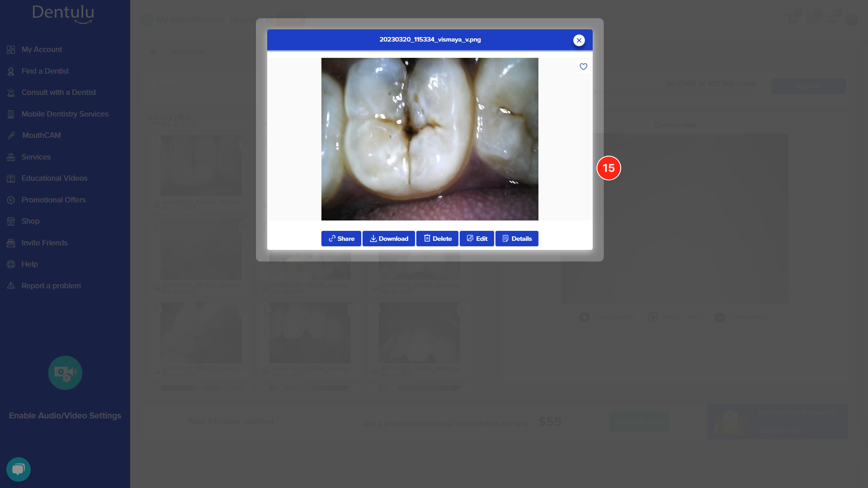This screenshot has width=868, height=488.
Task: Show image Details
Action: (517, 239)
